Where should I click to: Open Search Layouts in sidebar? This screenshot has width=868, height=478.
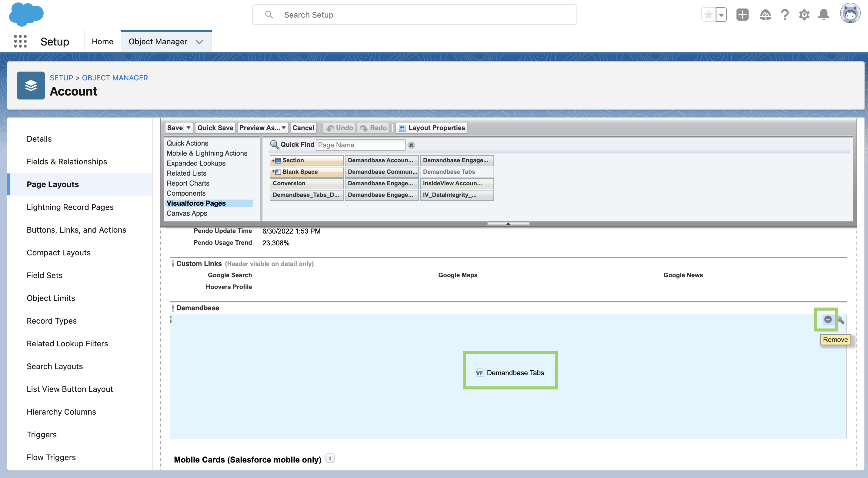(x=55, y=366)
